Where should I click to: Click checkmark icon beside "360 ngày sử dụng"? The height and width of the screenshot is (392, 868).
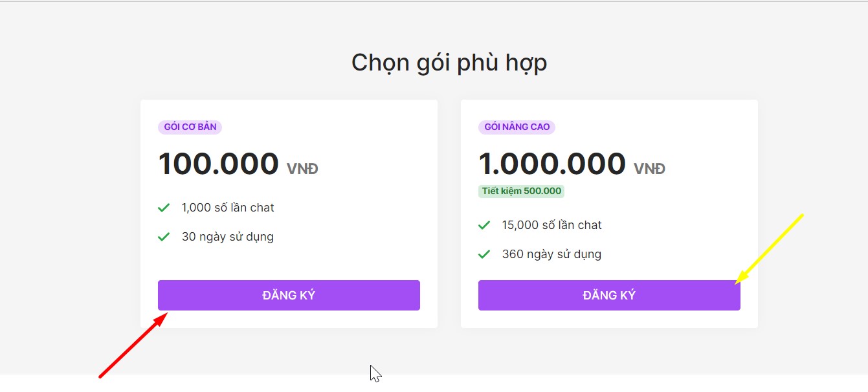[484, 254]
